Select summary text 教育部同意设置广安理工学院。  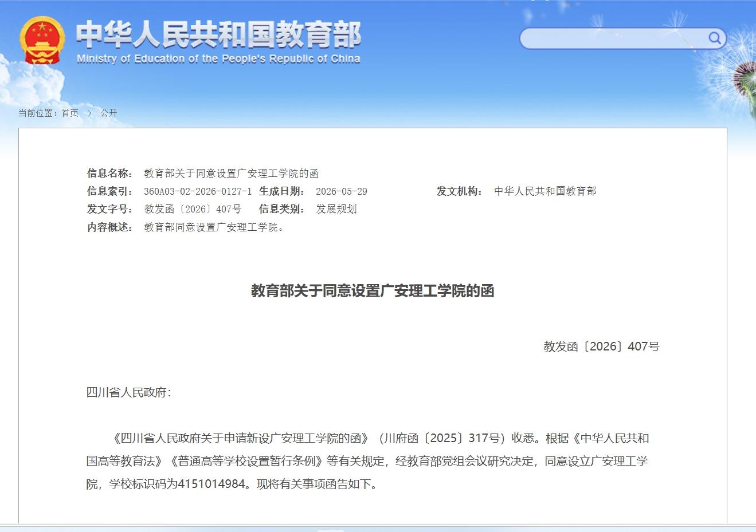click(x=214, y=227)
